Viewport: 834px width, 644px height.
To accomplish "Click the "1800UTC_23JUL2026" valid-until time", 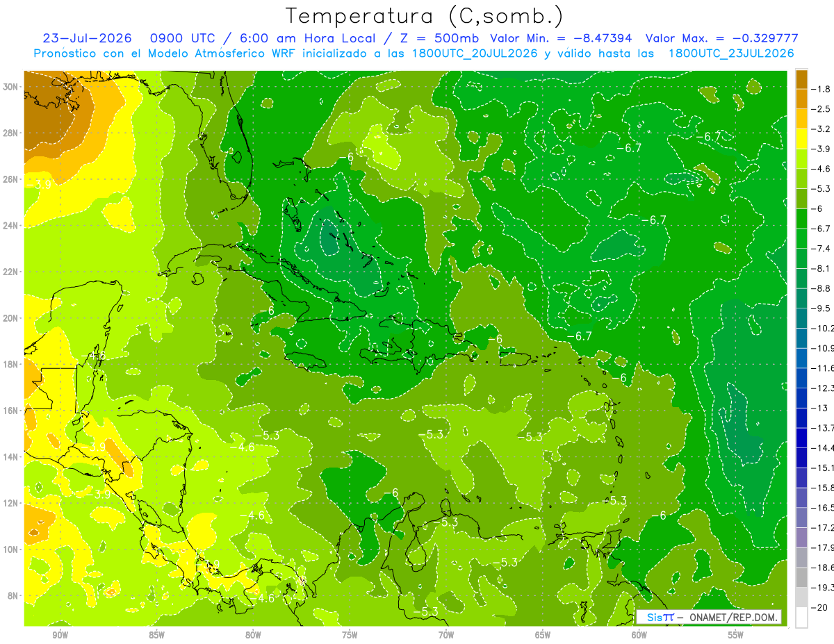I will 731,53.
